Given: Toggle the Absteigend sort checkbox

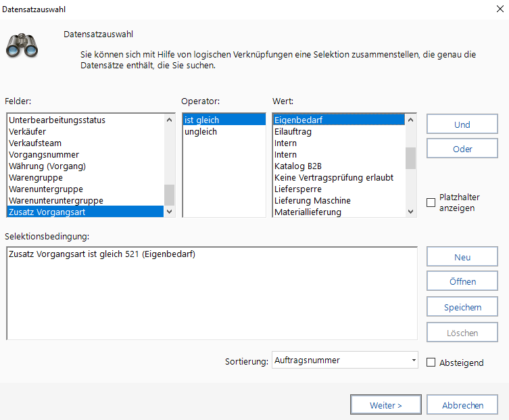Looking at the screenshot, I should tap(431, 363).
